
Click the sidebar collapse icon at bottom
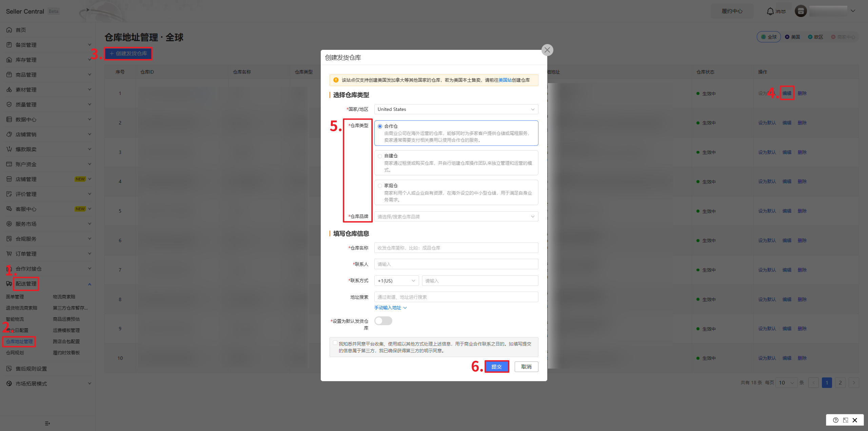47,423
